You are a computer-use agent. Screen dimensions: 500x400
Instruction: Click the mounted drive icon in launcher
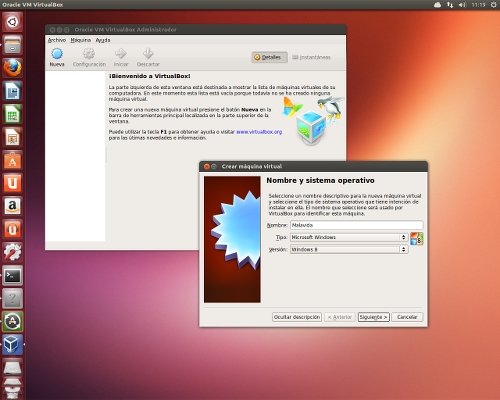[13, 367]
